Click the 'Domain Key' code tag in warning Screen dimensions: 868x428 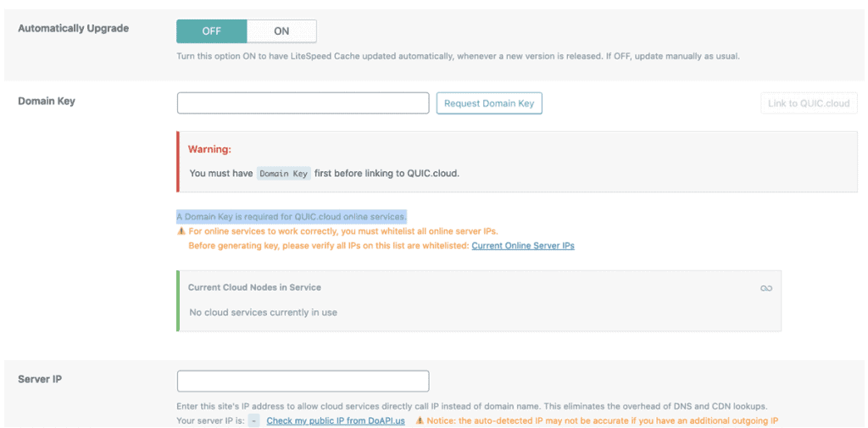[x=283, y=173]
